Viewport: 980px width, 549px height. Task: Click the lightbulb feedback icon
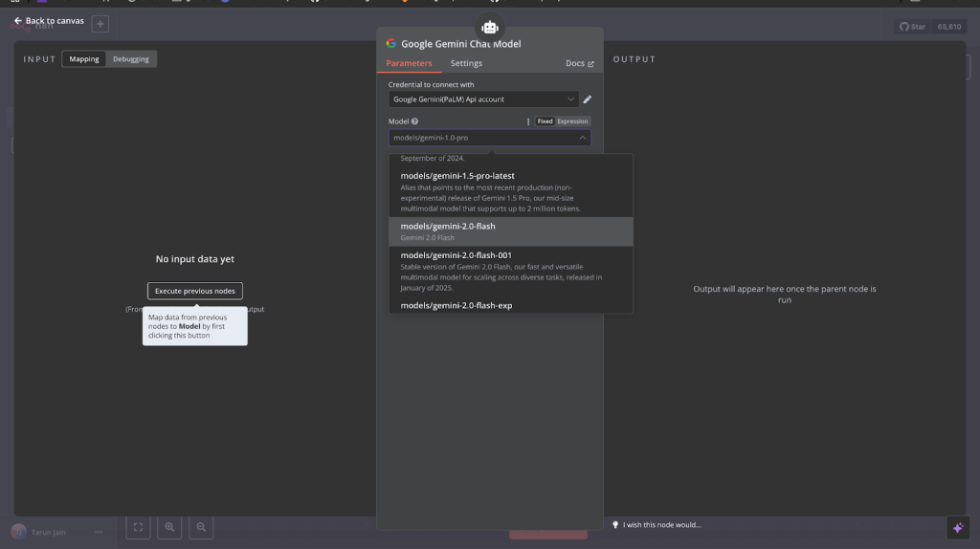[615, 525]
